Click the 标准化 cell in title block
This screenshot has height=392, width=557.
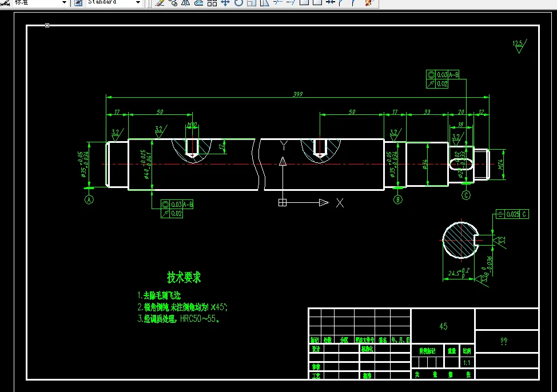click(x=367, y=349)
